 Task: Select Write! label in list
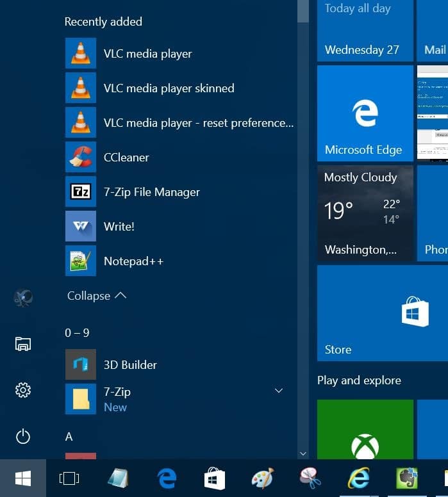pyautogui.click(x=119, y=226)
